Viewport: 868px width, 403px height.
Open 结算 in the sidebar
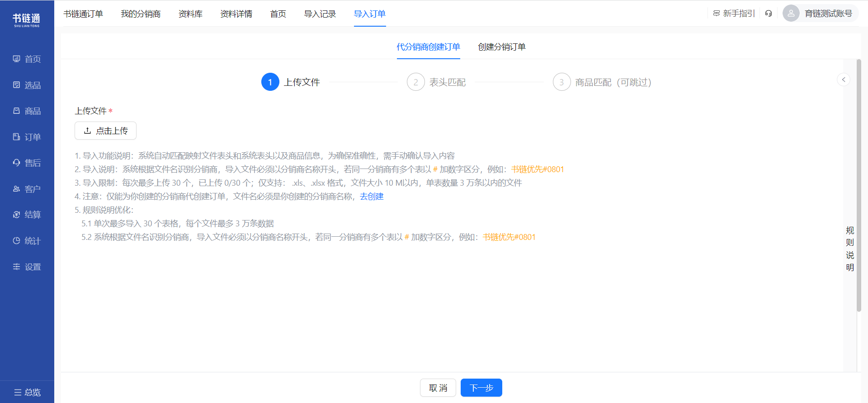[27, 215]
